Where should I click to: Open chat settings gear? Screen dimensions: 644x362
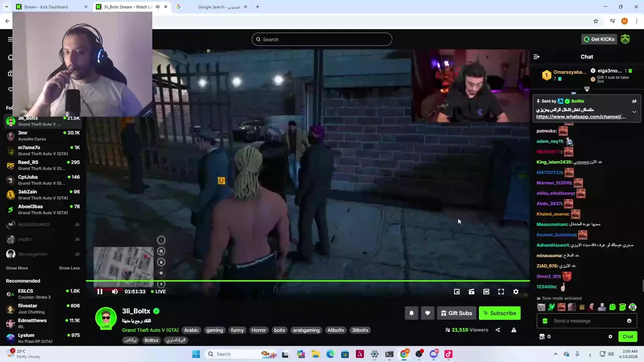[x=610, y=336]
